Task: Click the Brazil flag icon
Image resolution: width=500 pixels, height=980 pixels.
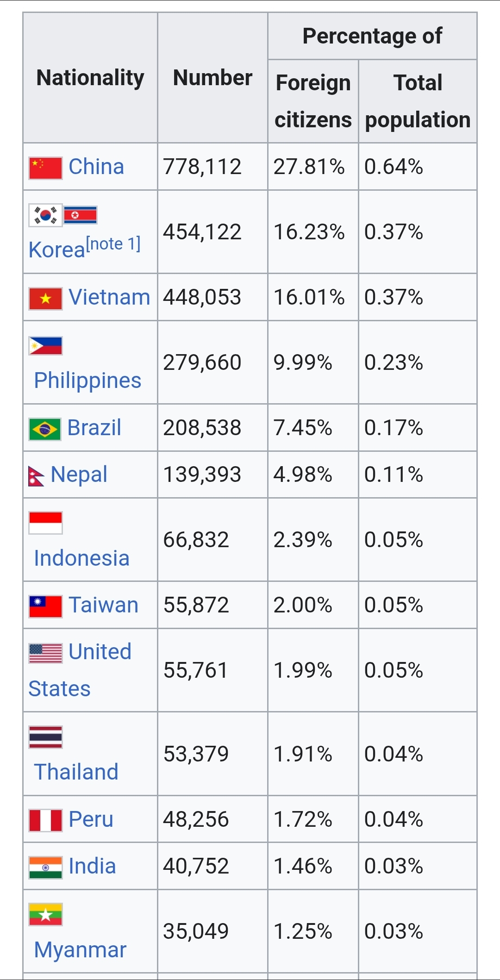Action: click(x=45, y=429)
